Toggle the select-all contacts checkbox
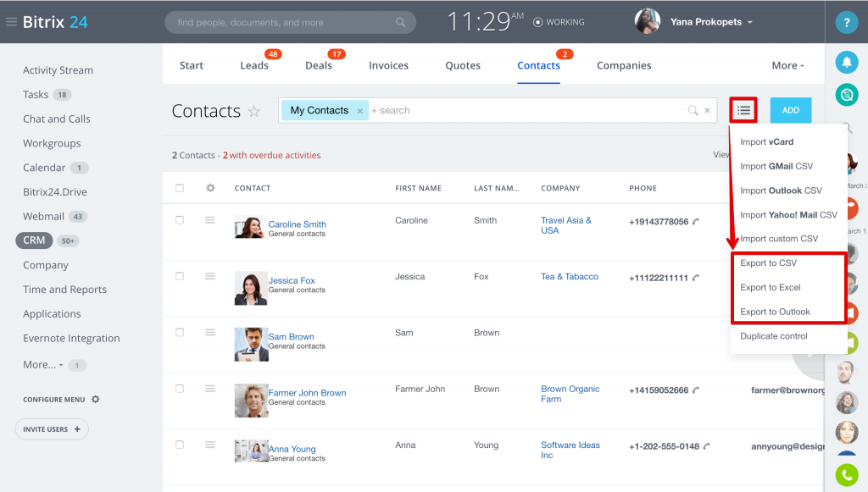868x492 pixels. 180,188
